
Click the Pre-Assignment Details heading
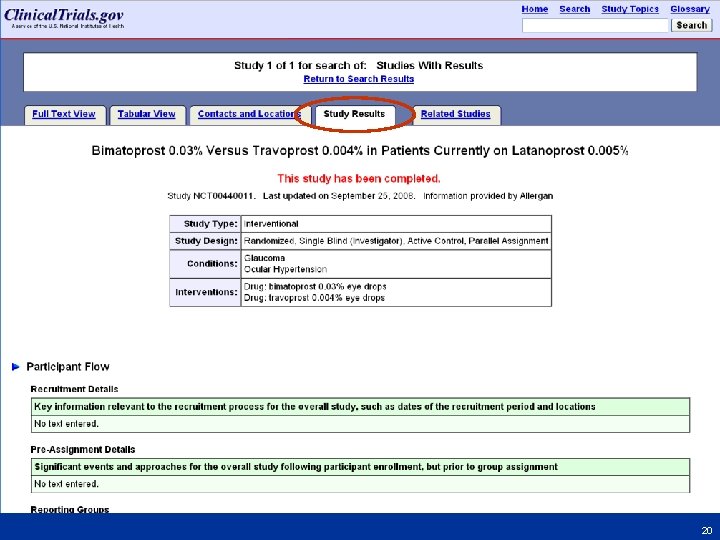[83, 450]
